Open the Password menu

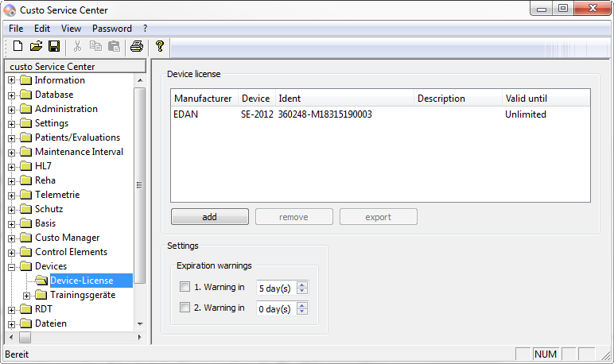coord(112,29)
